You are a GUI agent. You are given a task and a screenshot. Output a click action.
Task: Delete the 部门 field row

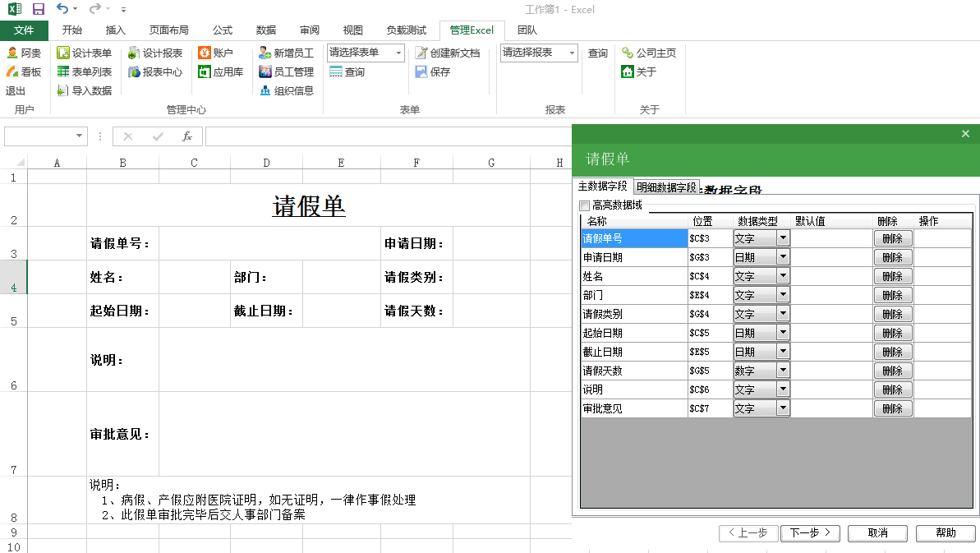892,295
